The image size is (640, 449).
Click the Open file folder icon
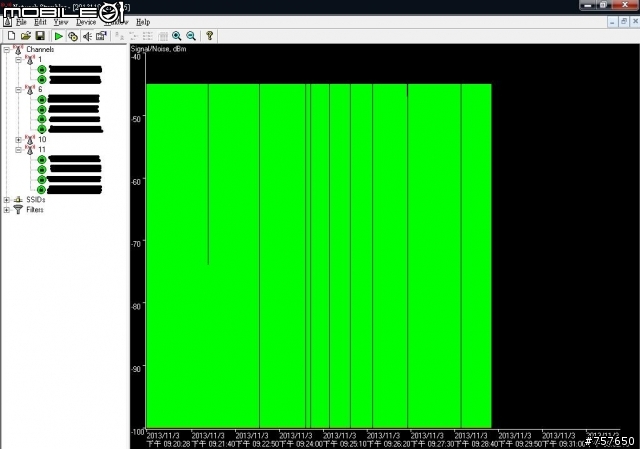pyautogui.click(x=26, y=36)
